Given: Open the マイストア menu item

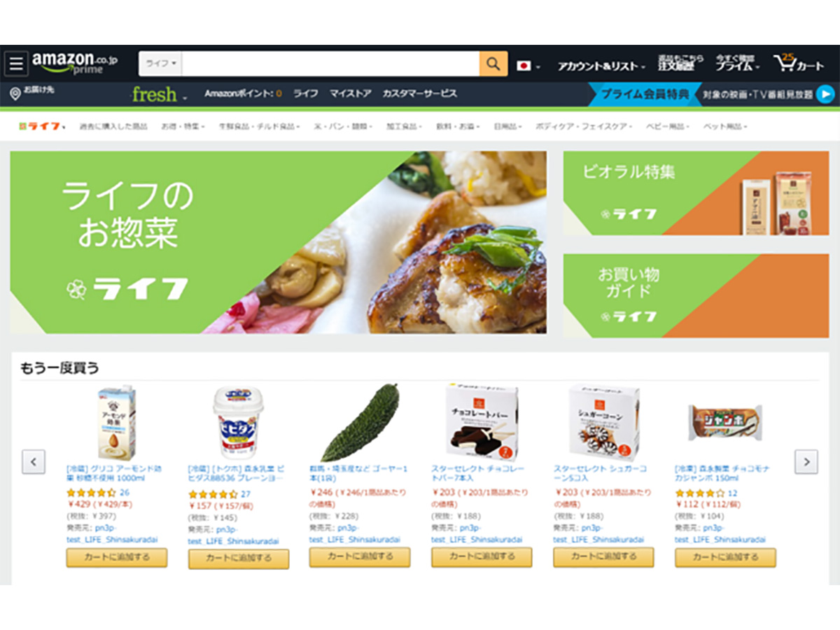Looking at the screenshot, I should pos(351,93).
